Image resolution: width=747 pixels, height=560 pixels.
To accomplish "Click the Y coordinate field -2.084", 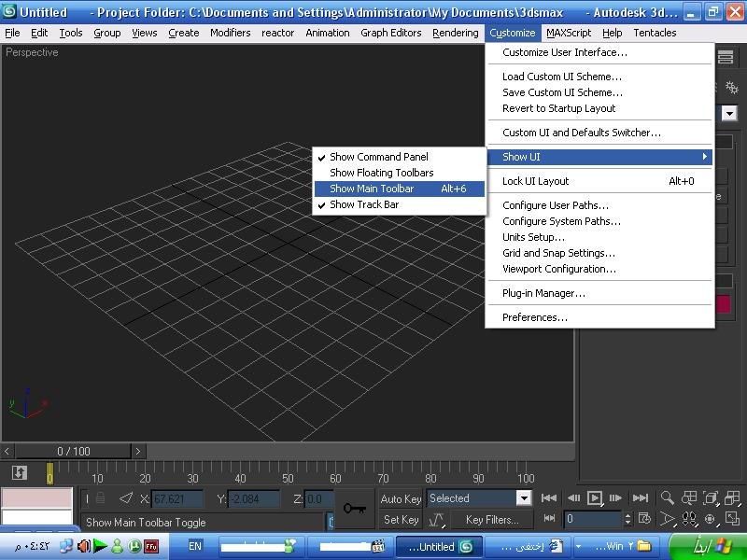I will coord(253,499).
